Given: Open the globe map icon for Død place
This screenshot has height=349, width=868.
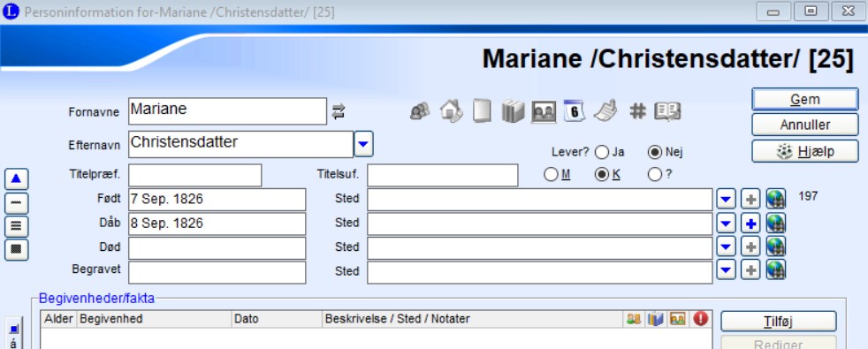Looking at the screenshot, I should [776, 247].
